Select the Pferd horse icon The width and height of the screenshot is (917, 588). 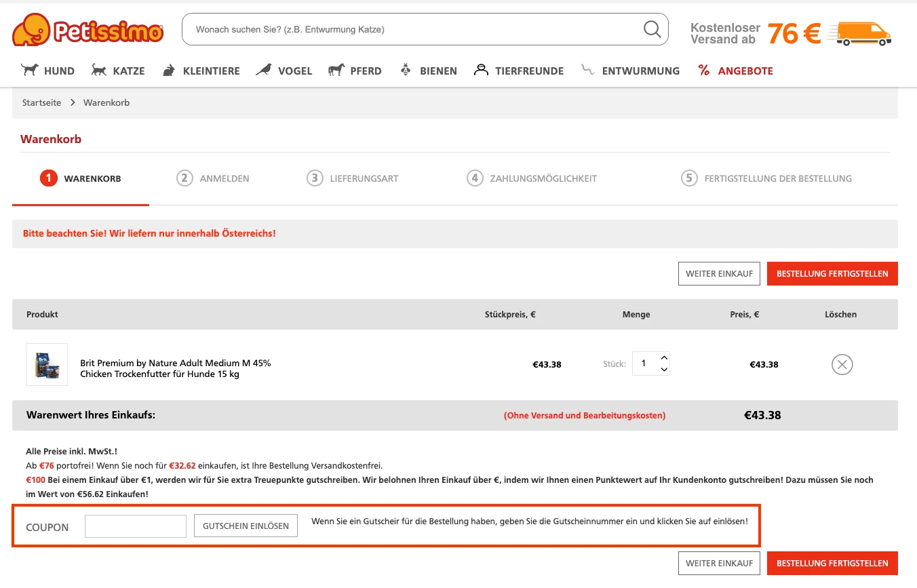(x=336, y=69)
